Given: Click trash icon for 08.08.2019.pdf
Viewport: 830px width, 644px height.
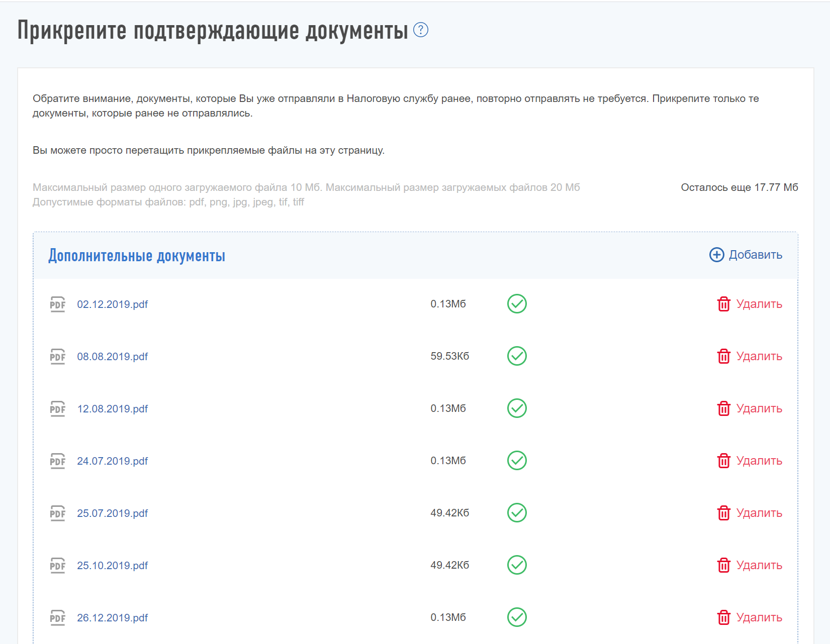Looking at the screenshot, I should pyautogui.click(x=723, y=356).
